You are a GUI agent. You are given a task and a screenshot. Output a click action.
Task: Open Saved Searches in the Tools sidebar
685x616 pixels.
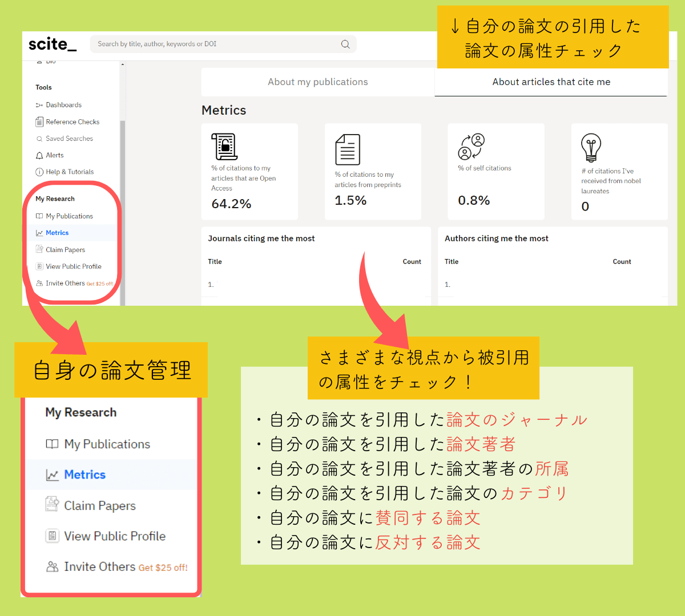pyautogui.click(x=65, y=139)
